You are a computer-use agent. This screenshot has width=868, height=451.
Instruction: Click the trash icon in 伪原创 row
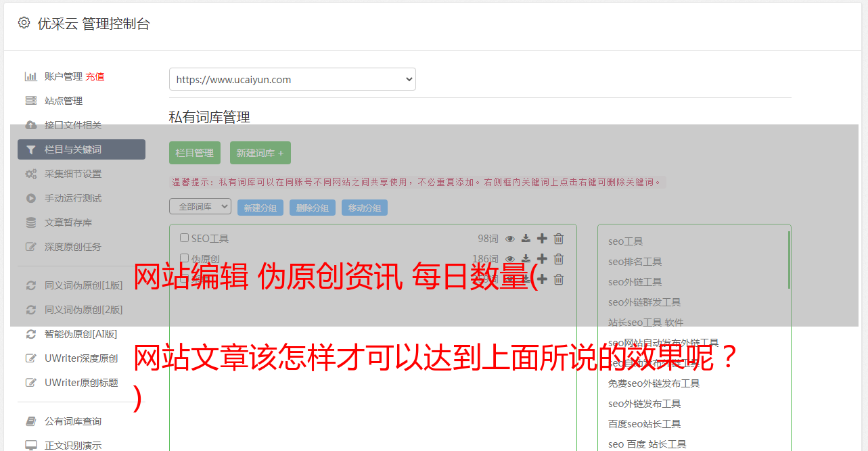pyautogui.click(x=559, y=258)
